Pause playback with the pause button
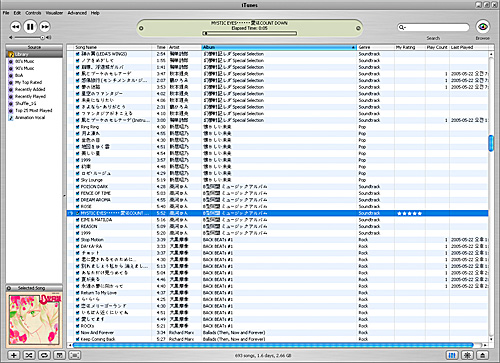 point(30,26)
